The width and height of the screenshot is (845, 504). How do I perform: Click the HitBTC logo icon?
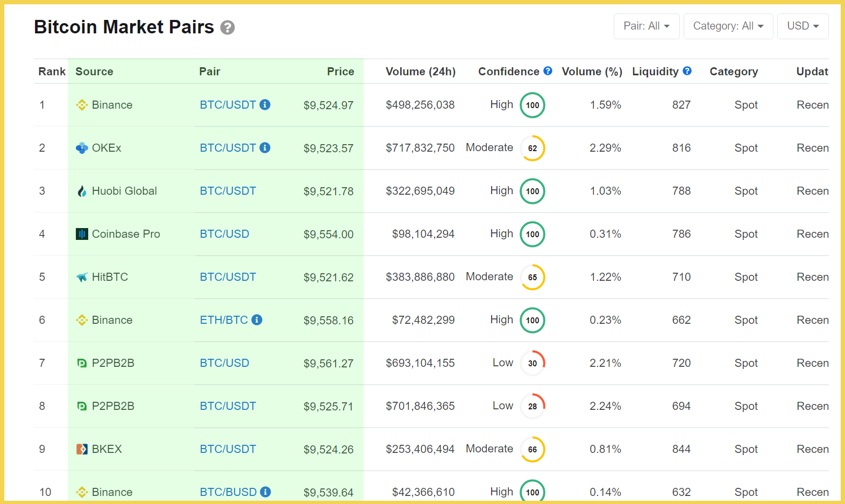pos(82,277)
